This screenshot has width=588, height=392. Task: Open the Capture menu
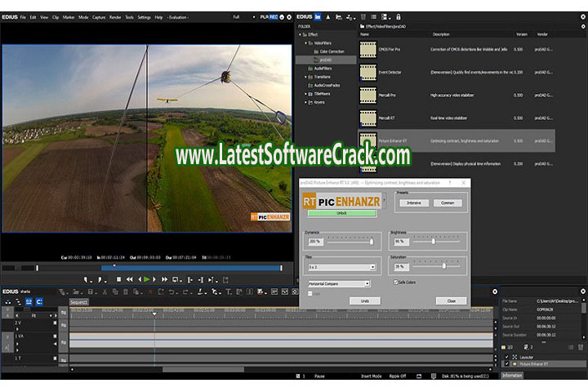coord(99,17)
